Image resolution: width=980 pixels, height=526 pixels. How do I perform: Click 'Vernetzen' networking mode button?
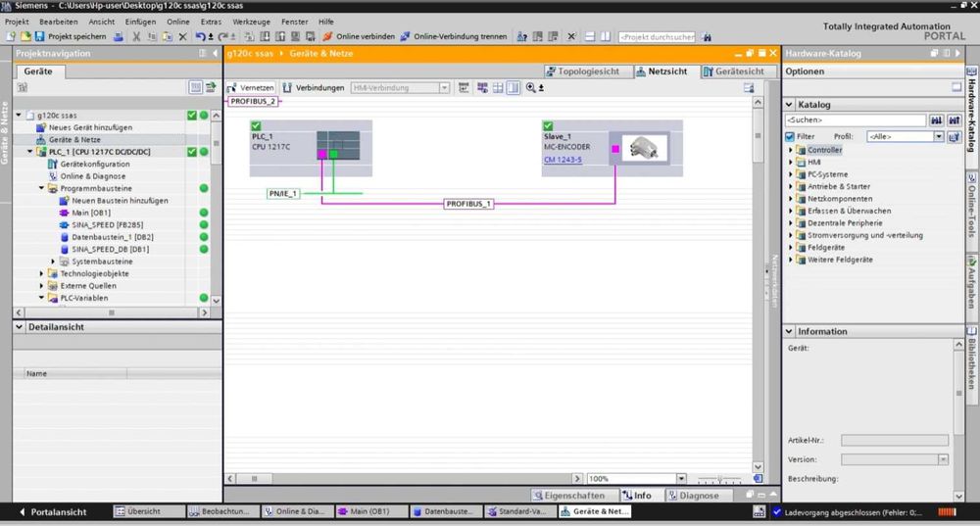pyautogui.click(x=251, y=87)
